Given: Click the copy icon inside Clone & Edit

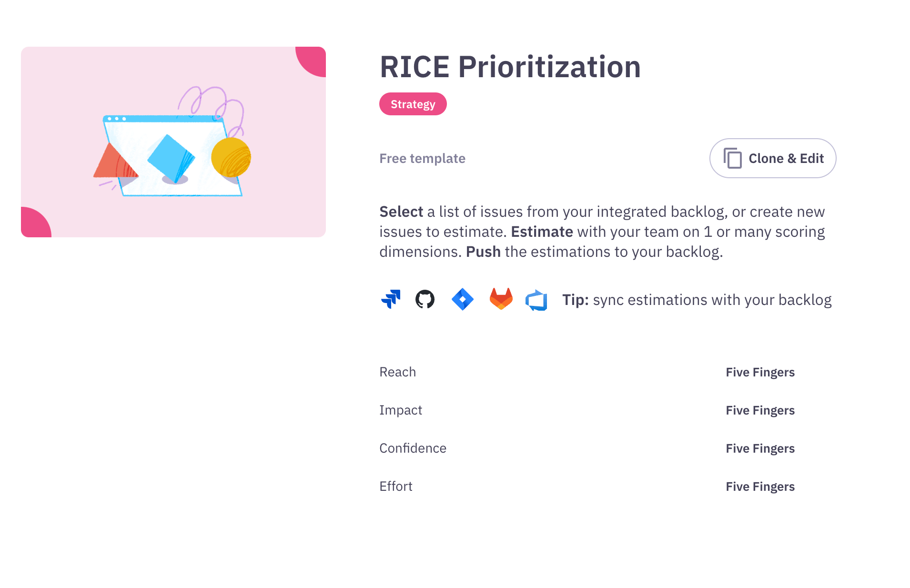Looking at the screenshot, I should [732, 158].
